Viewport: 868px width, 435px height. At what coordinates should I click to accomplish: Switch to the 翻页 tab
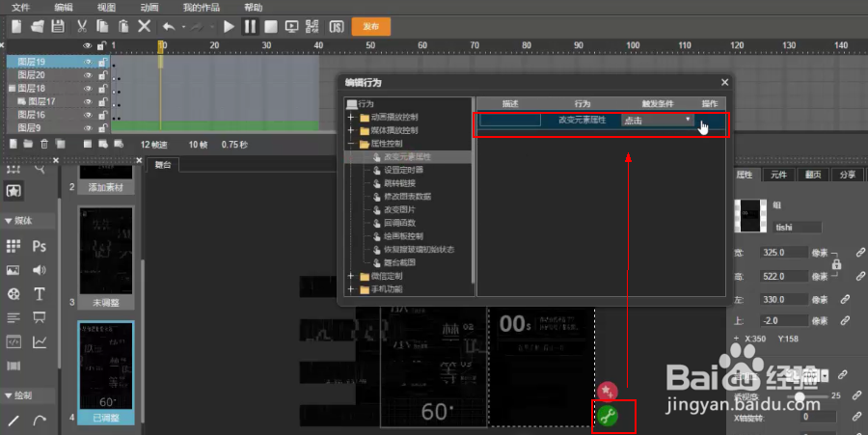point(813,175)
